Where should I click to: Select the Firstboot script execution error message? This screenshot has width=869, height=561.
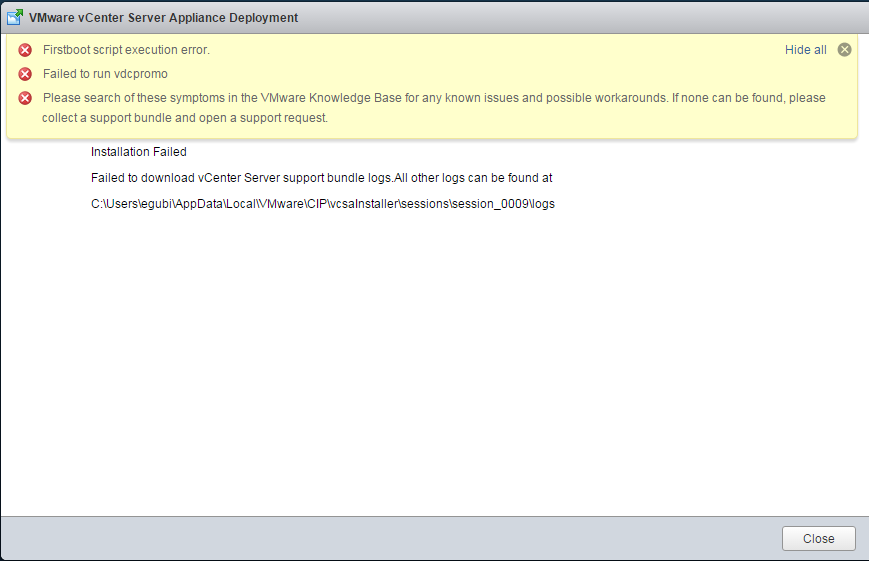(x=126, y=50)
